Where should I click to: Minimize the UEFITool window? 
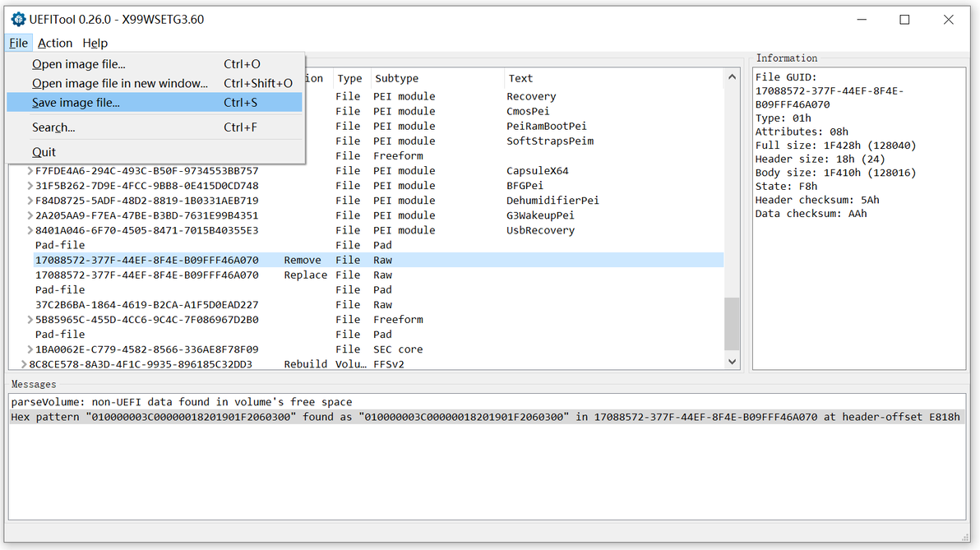click(862, 20)
